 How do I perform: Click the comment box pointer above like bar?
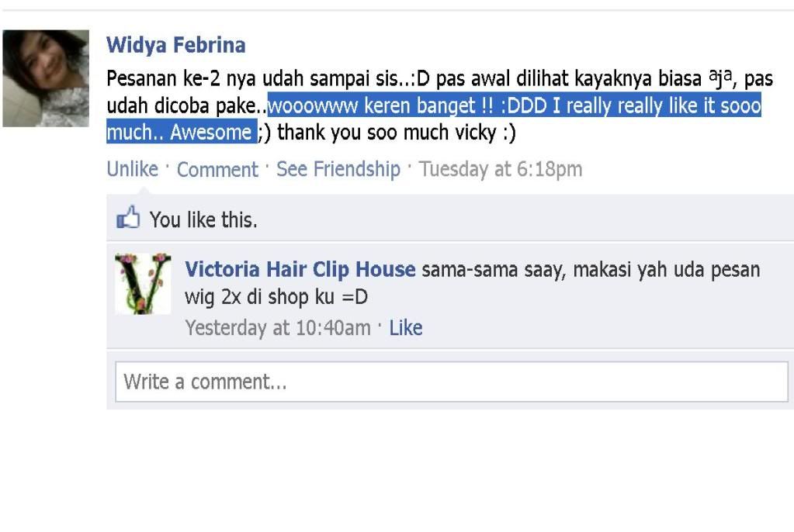coord(144,190)
